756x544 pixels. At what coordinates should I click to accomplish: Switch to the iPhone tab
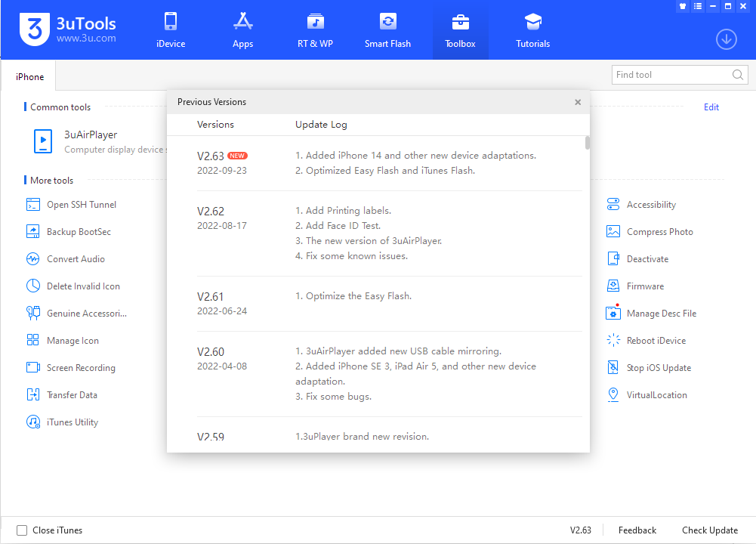pyautogui.click(x=29, y=76)
